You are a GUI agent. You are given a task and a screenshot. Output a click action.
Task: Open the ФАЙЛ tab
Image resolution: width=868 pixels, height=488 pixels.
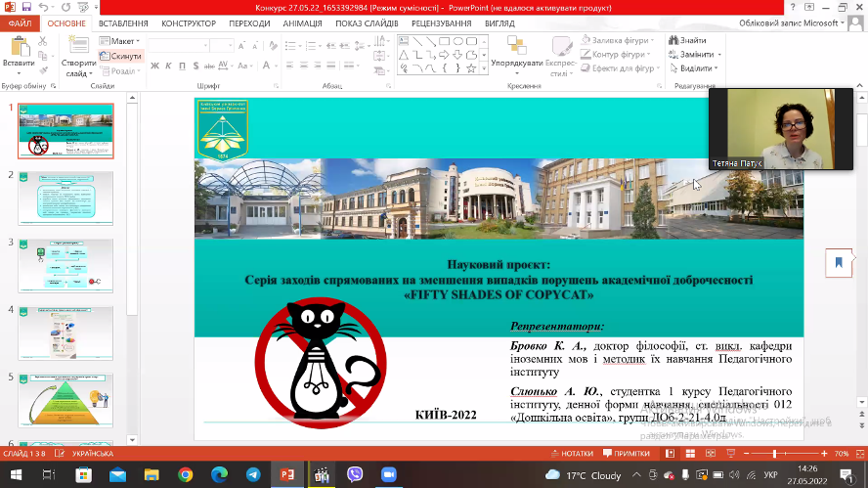pyautogui.click(x=20, y=23)
